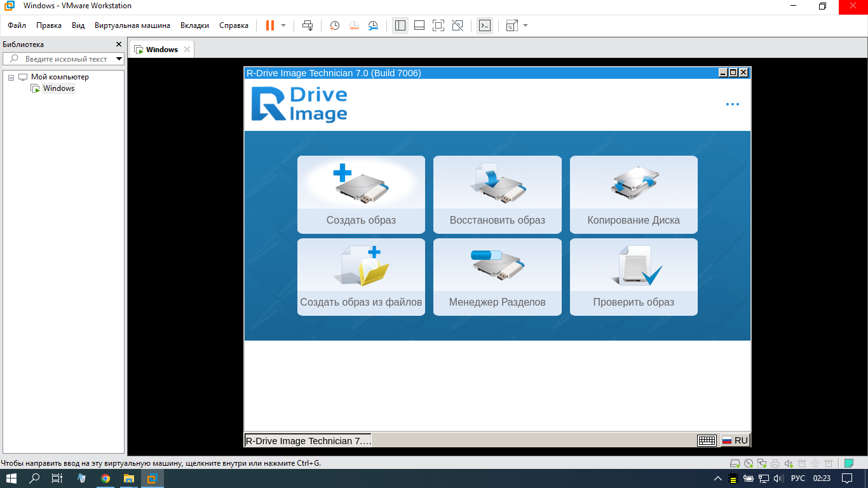
Task: Send Ctrl+Alt+Del to the virtual machine
Action: point(308,25)
